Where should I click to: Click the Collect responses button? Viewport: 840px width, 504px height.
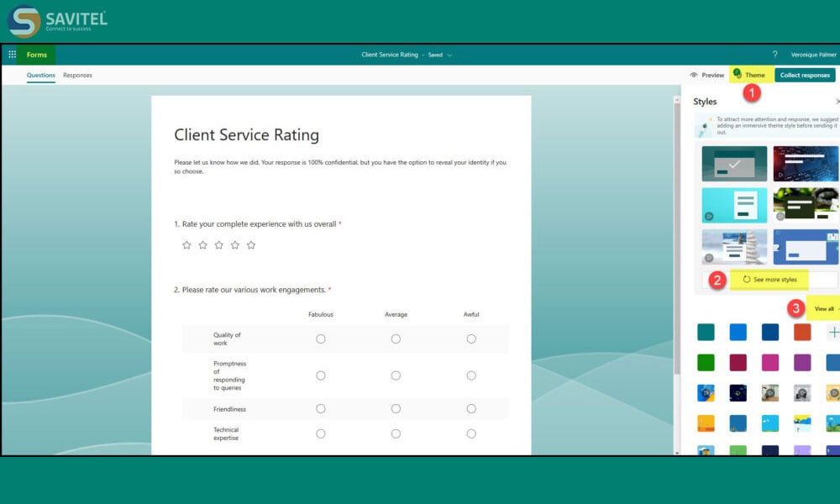click(x=805, y=75)
